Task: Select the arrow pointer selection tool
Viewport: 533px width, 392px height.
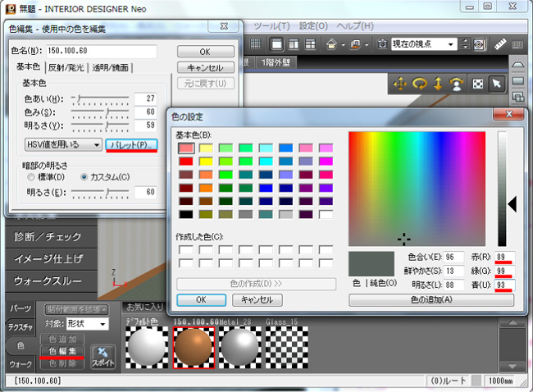Action: point(495,84)
